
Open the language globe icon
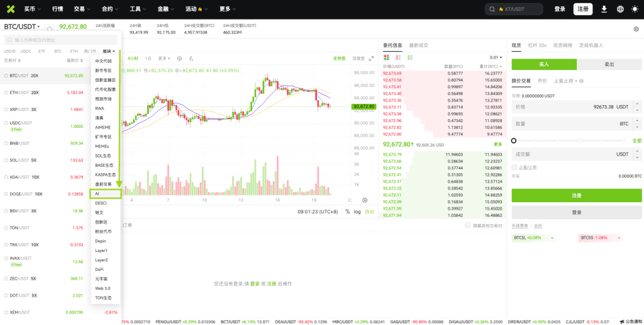pyautogui.click(x=620, y=9)
